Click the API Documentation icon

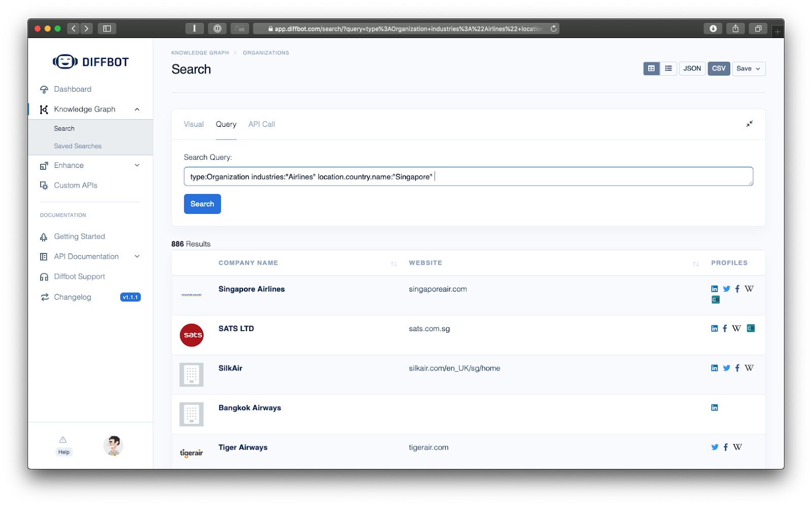coord(44,257)
